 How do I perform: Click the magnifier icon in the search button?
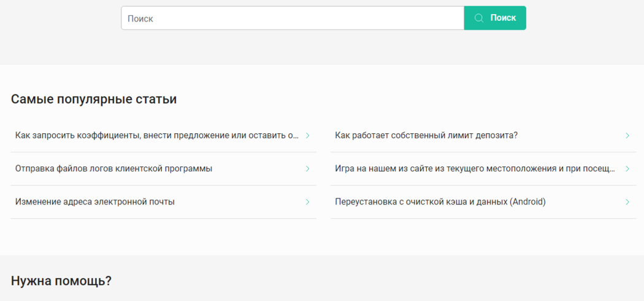point(479,18)
